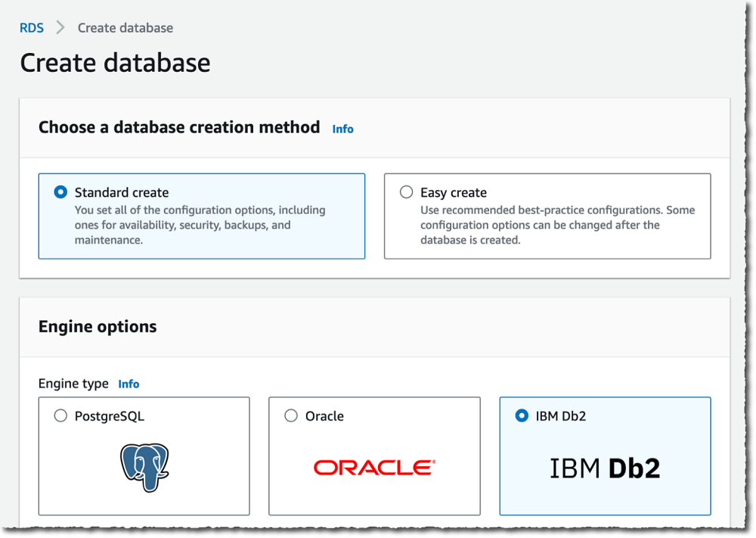Click the Create database breadcrumb item

[124, 27]
